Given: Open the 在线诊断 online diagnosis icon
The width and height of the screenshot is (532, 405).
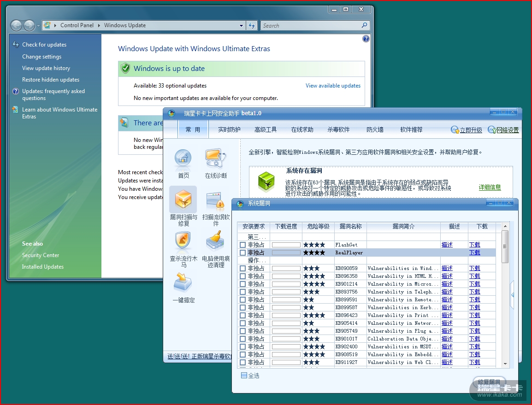Looking at the screenshot, I should [x=215, y=158].
